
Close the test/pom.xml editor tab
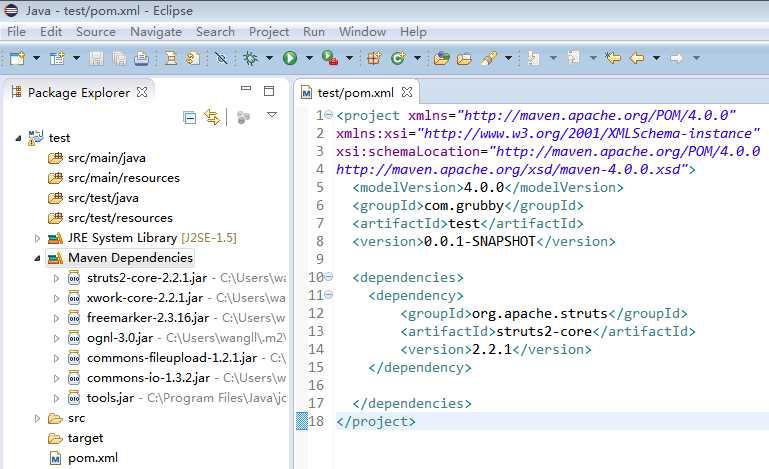(407, 92)
